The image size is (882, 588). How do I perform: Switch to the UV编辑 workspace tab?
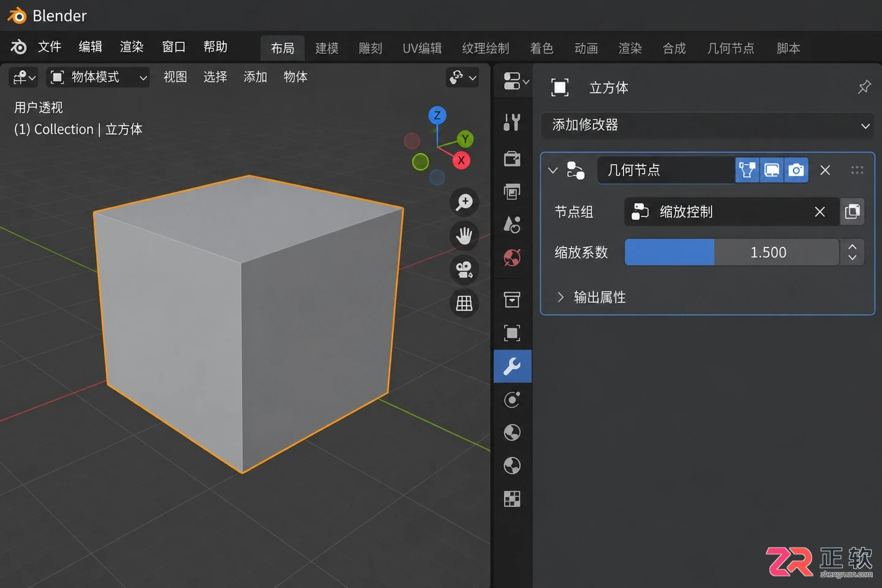[422, 48]
